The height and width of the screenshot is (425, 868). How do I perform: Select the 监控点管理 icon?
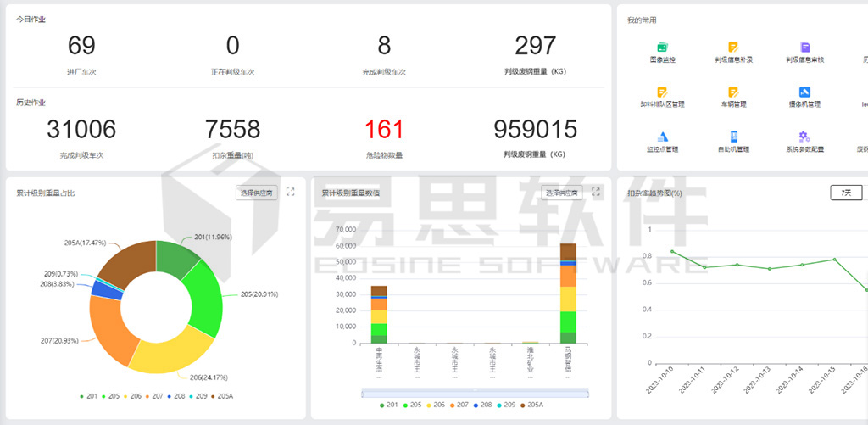663,137
